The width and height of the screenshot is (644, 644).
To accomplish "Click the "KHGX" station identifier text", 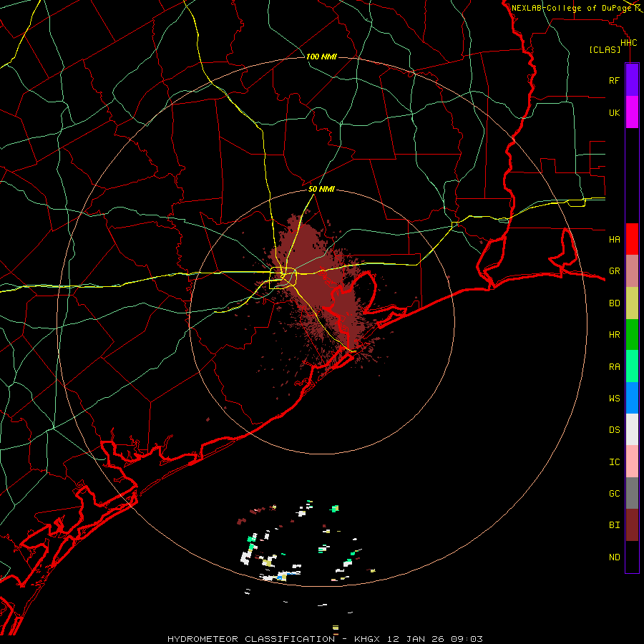I will (369, 639).
